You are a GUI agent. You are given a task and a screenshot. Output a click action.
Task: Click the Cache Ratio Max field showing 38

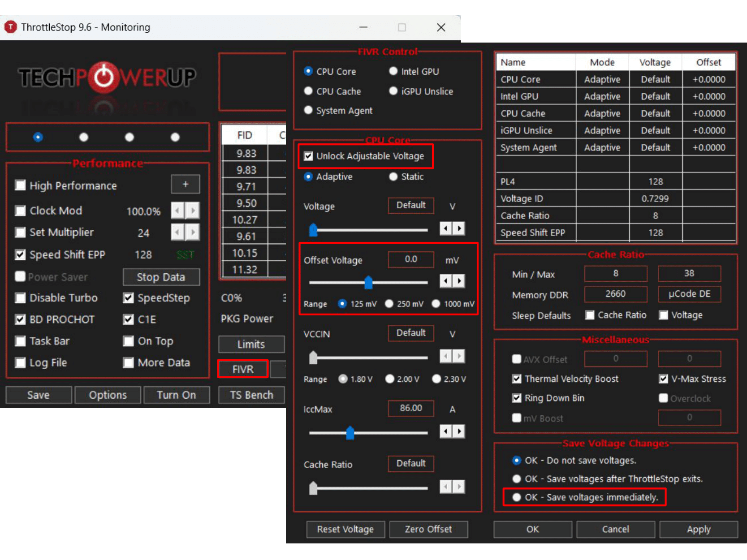click(689, 273)
